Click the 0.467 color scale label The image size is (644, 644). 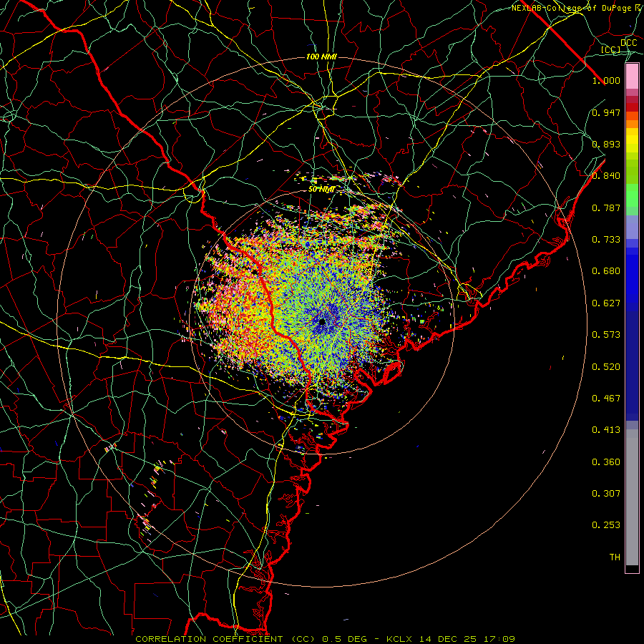606,399
